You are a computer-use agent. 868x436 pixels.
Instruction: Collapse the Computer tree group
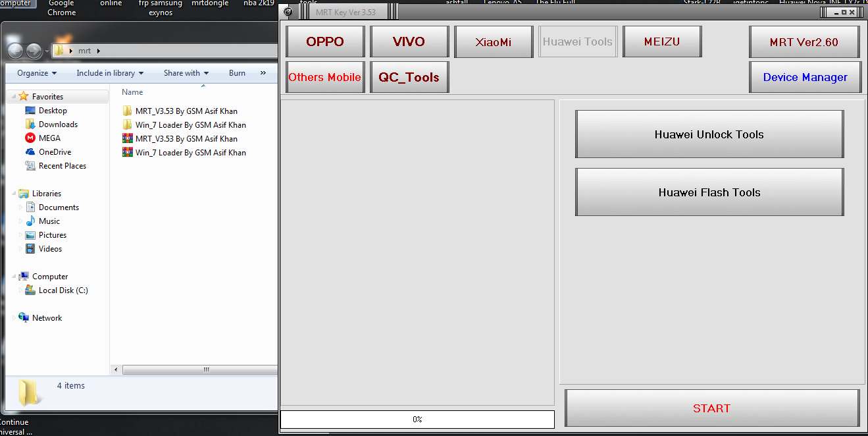click(14, 277)
